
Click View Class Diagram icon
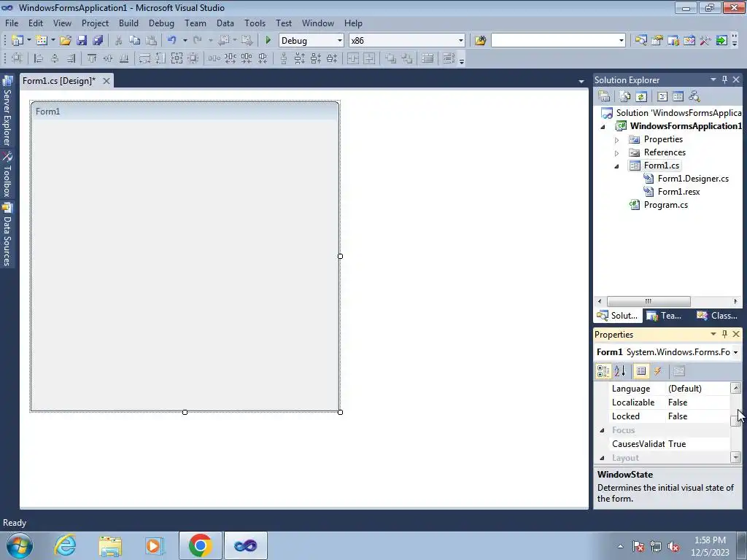click(x=694, y=96)
